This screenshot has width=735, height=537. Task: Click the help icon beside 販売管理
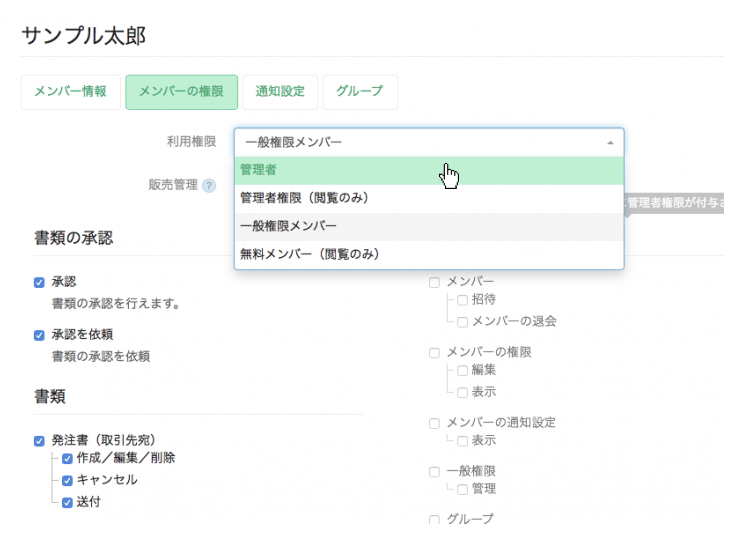click(209, 186)
